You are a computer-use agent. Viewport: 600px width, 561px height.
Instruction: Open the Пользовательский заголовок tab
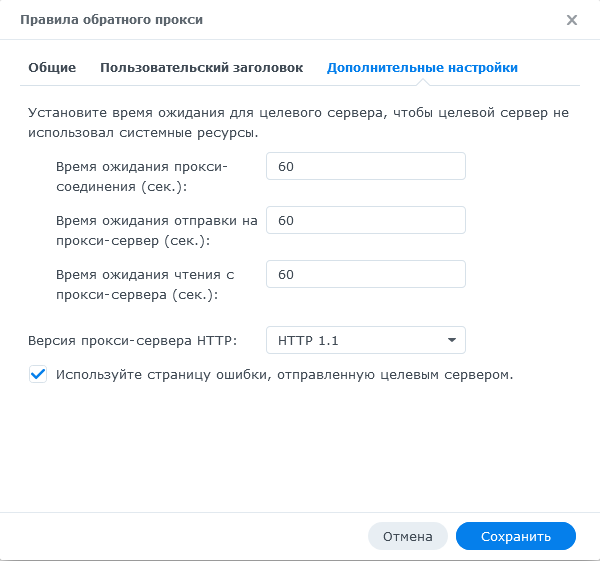pyautogui.click(x=201, y=68)
